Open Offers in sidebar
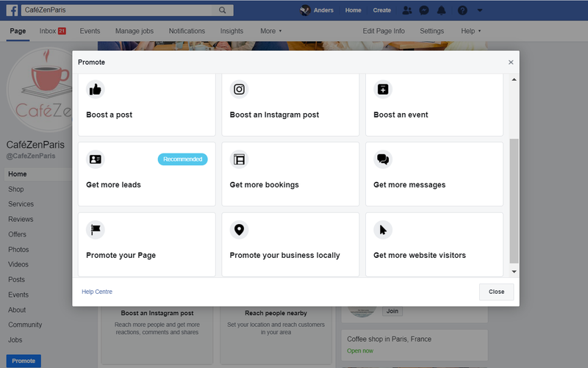This screenshot has height=368, width=588. [x=17, y=234]
